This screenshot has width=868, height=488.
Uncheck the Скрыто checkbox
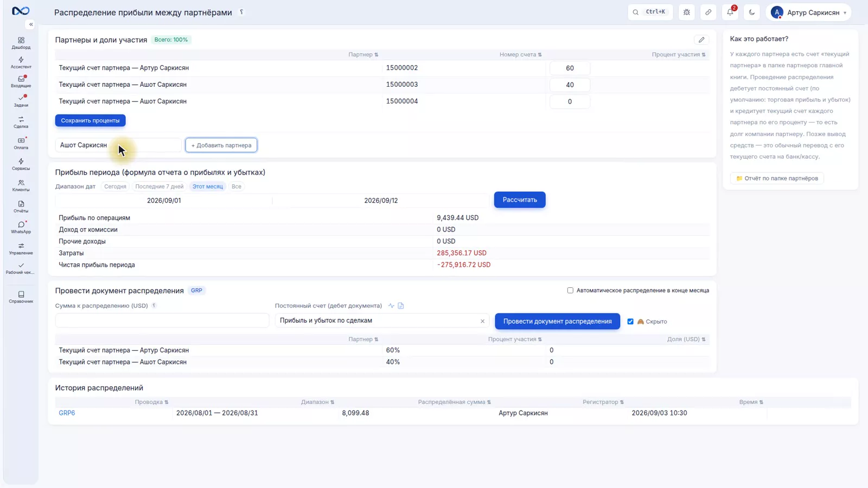[630, 322]
